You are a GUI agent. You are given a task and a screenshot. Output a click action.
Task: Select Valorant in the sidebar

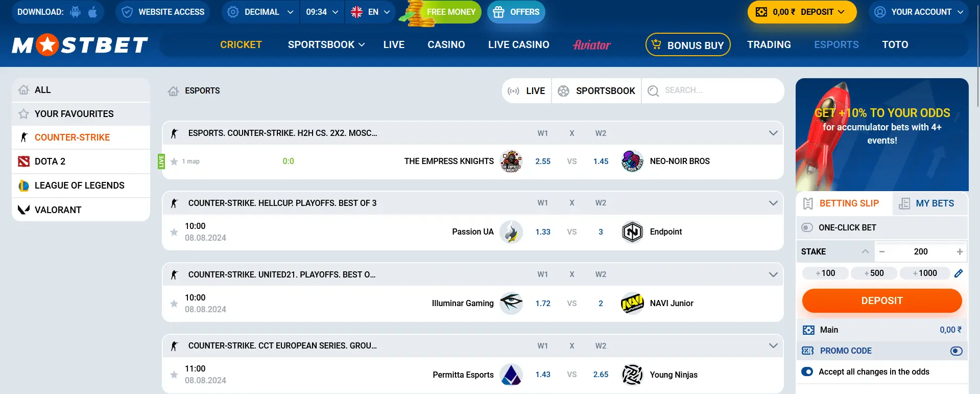[x=81, y=210]
